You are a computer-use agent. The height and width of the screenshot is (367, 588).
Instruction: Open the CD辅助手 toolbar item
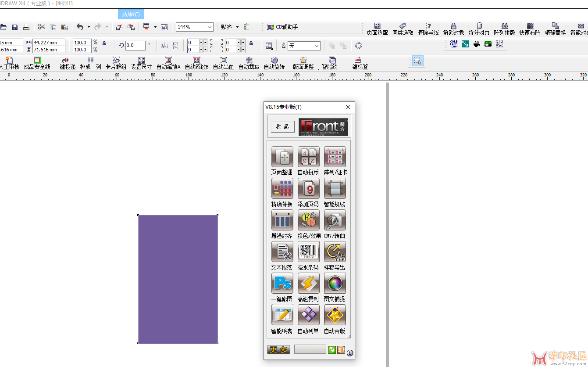pyautogui.click(x=282, y=27)
